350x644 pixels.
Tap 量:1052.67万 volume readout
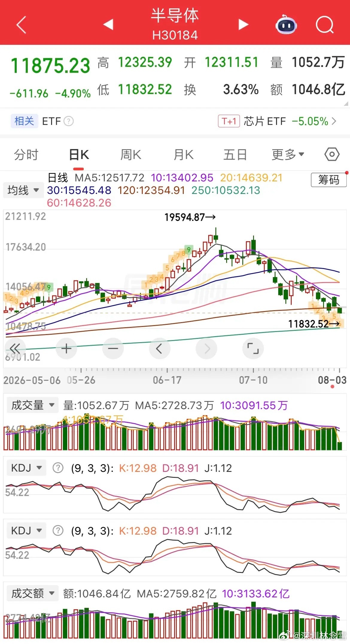tap(96, 406)
